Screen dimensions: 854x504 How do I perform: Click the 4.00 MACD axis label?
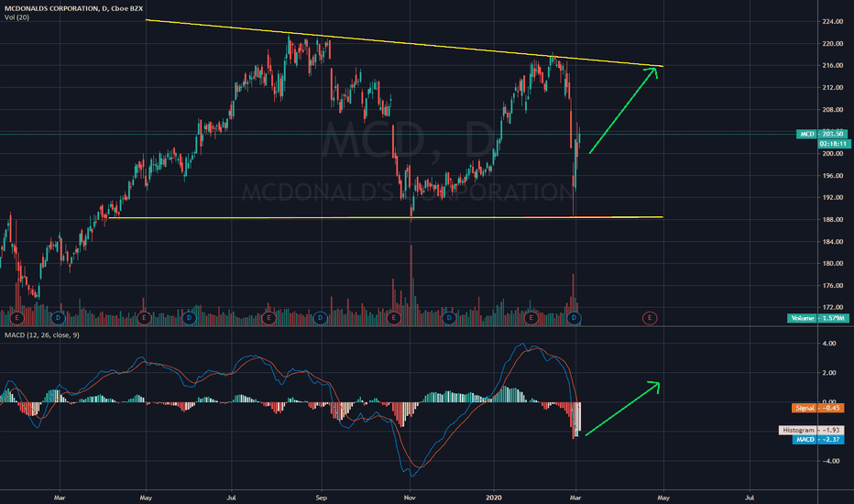tap(829, 344)
